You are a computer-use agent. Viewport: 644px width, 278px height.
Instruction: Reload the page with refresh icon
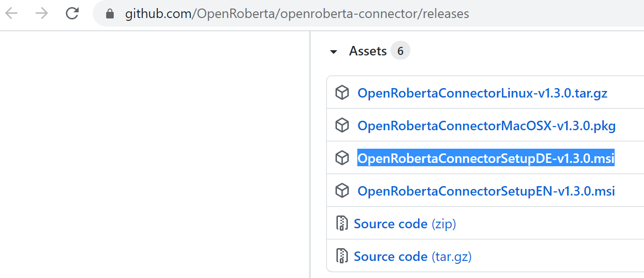[72, 13]
